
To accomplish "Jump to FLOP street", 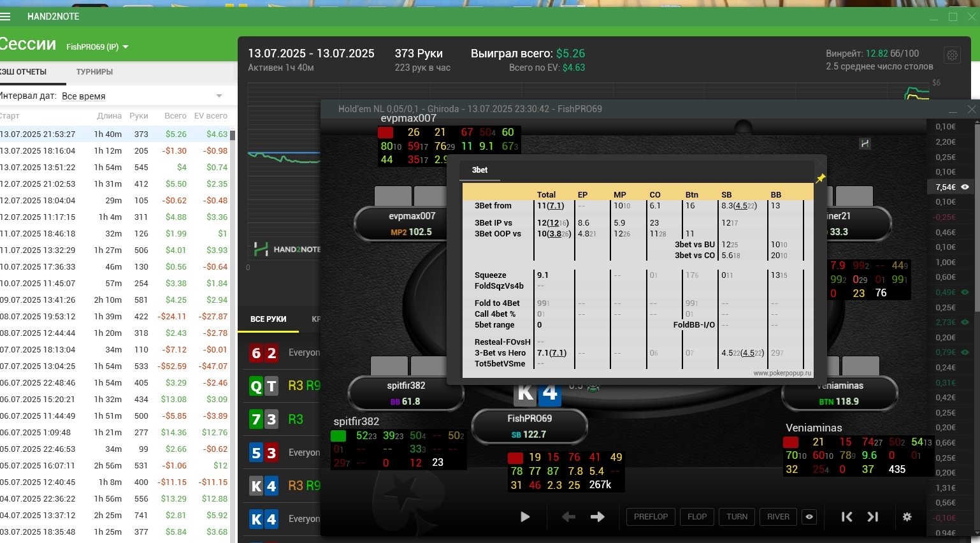I will point(697,517).
